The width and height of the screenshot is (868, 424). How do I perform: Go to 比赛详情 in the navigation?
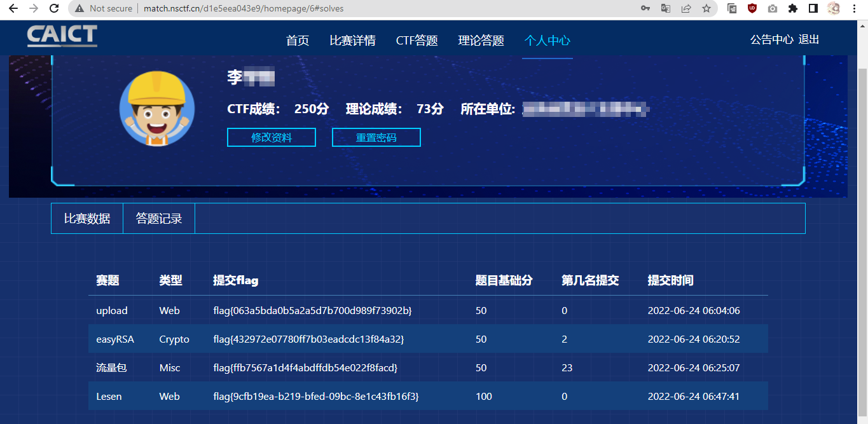(x=353, y=41)
